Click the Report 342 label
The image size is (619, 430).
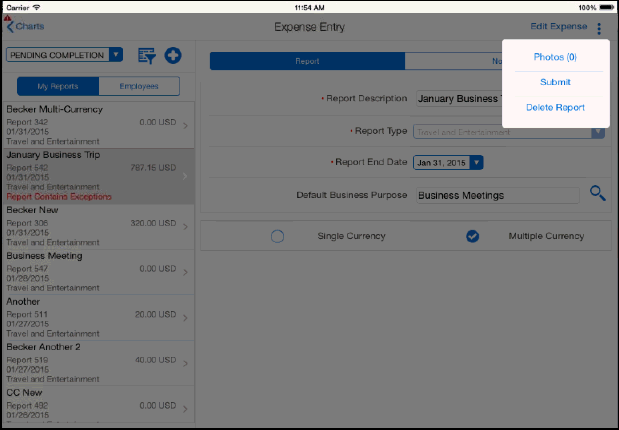27,122
